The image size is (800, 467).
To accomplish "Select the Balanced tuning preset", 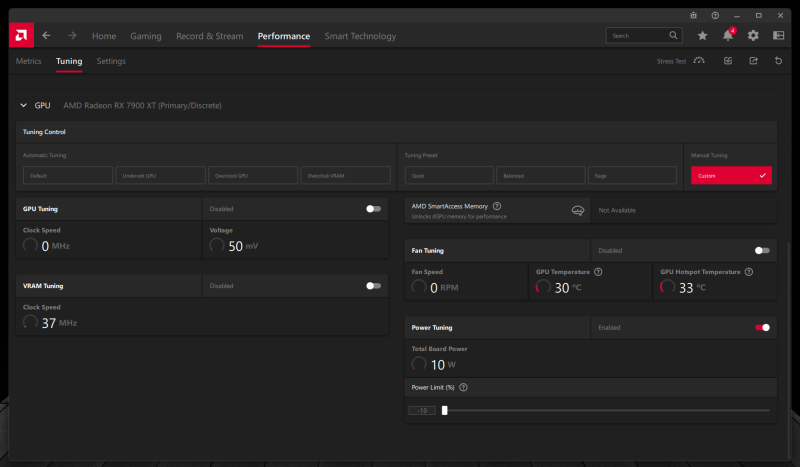I will point(540,175).
